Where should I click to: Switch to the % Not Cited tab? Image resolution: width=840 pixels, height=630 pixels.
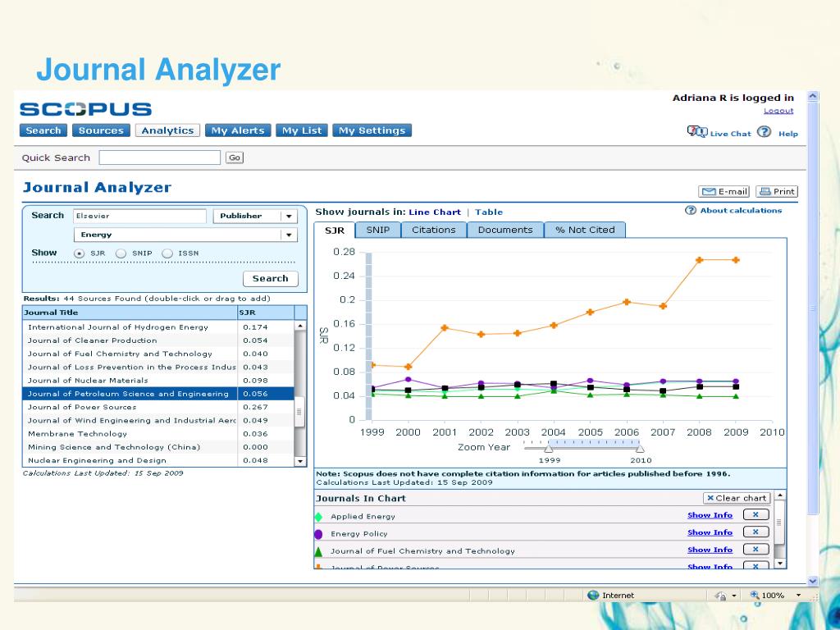pyautogui.click(x=585, y=230)
